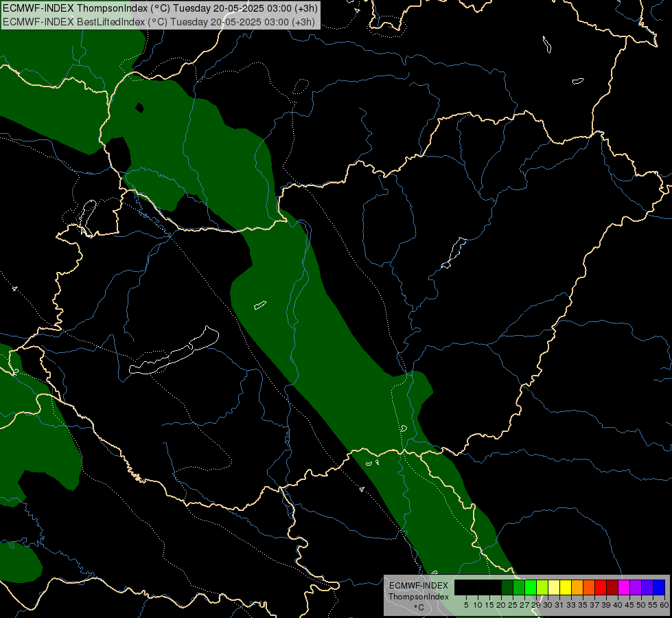The height and width of the screenshot is (618, 672).
Task: Pick the orange 33–35 legend swatch
Action: point(577,587)
